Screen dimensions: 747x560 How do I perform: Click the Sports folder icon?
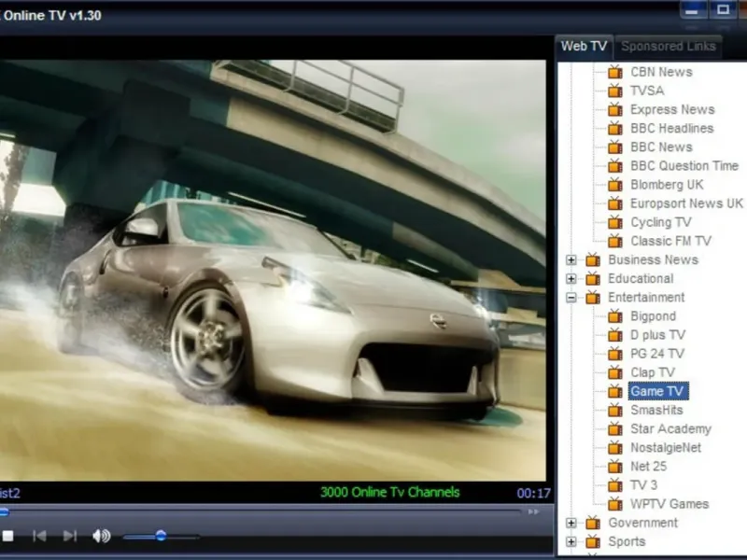593,542
